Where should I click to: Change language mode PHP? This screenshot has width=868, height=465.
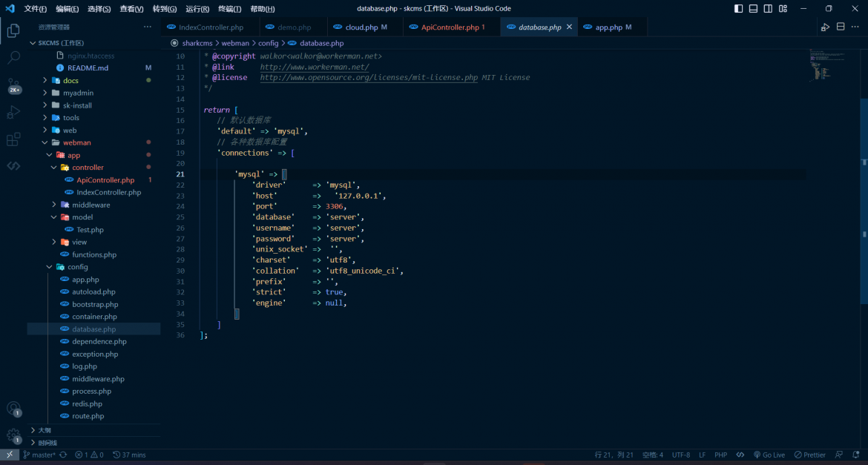(x=721, y=455)
